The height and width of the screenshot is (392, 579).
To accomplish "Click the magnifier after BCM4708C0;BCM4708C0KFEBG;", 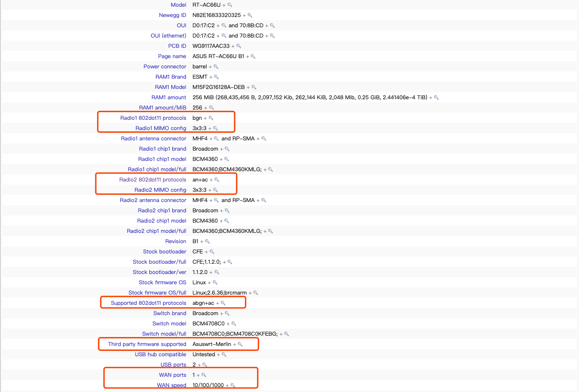I will click(x=287, y=334).
